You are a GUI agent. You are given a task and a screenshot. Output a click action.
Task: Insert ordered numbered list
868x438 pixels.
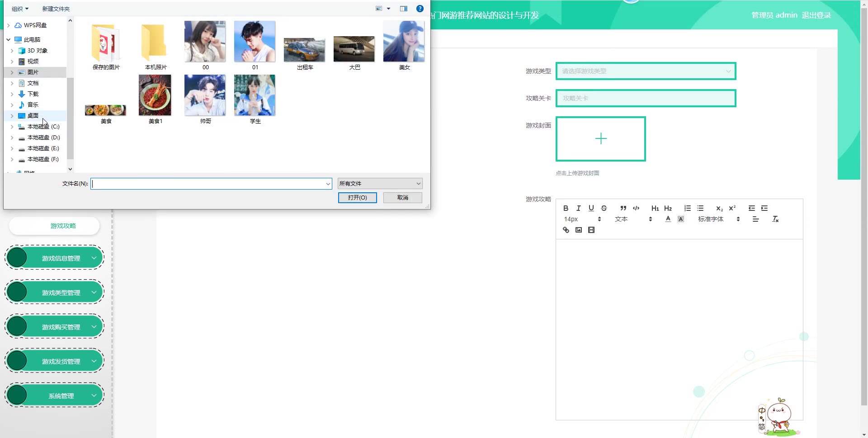coord(687,208)
